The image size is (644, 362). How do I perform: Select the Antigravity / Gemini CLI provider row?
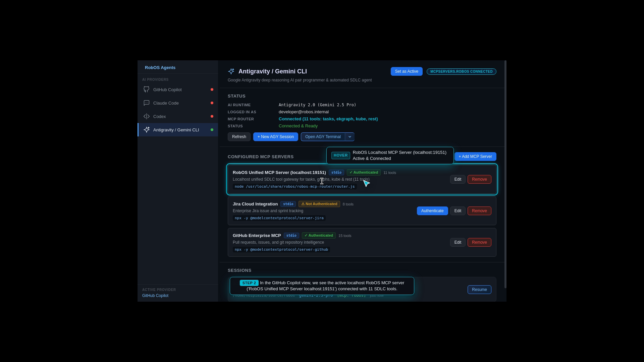tap(178, 130)
